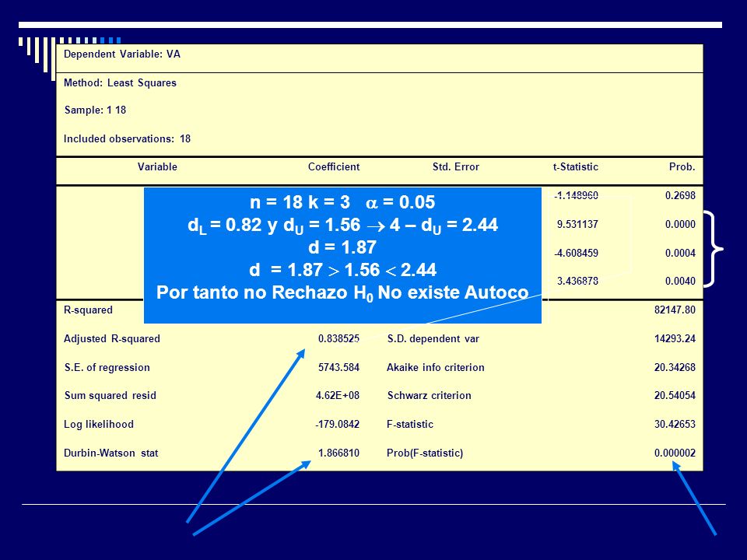Click the 'd = 1.87 > 1.56 < 2.44' line
Viewport: 747px width, 560px height.
coord(342,270)
